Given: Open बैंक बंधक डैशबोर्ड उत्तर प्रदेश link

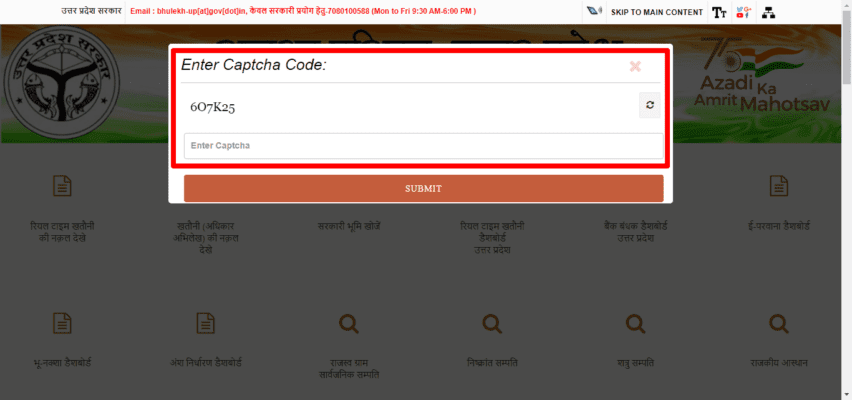Looking at the screenshot, I should [635, 232].
